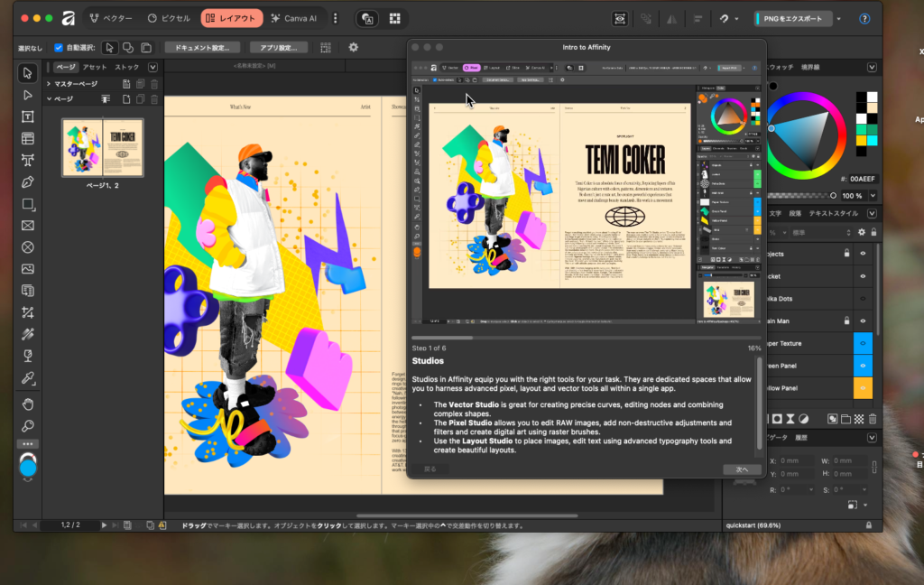Open the アセット panel tab
The height and width of the screenshot is (585, 924).
[94, 67]
